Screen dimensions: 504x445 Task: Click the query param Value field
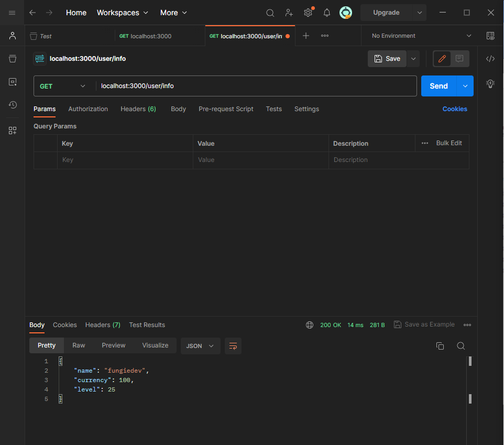[x=261, y=160]
